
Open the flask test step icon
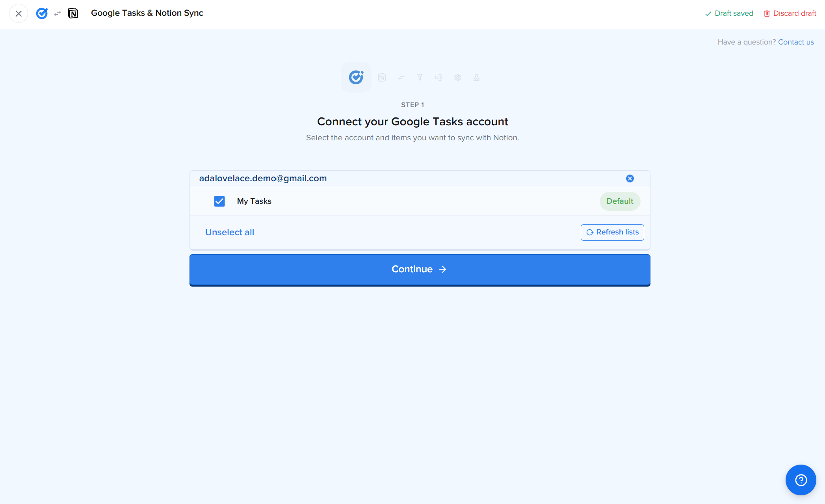(x=476, y=78)
